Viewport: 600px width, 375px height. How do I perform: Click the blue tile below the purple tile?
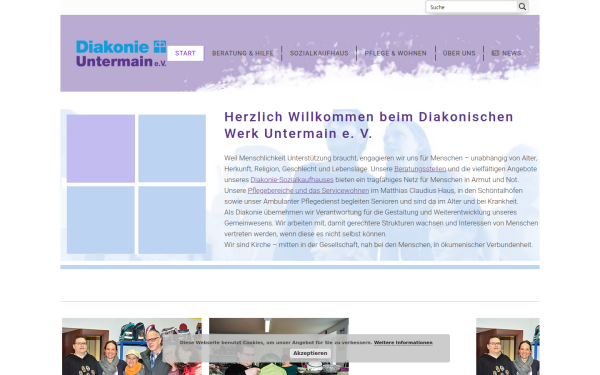pyautogui.click(x=101, y=220)
